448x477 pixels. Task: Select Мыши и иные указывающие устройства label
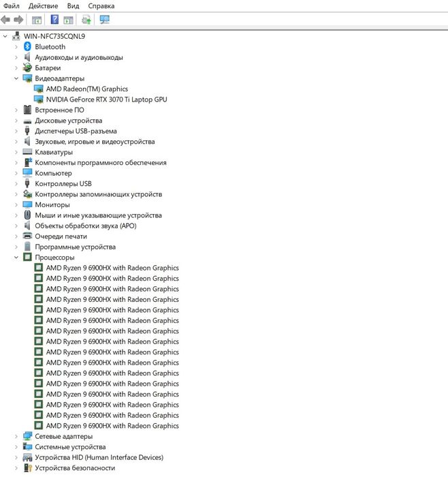pos(98,215)
